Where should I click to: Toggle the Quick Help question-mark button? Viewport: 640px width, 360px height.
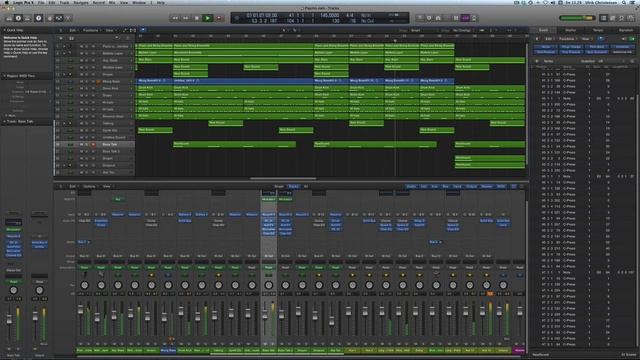tap(38, 18)
